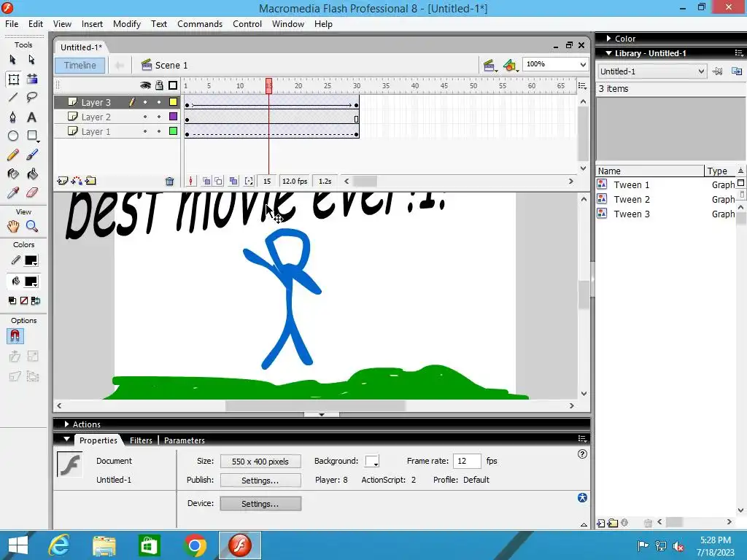Select the Ink Bottle tool
Screen dimensions: 747x560
pos(13,174)
